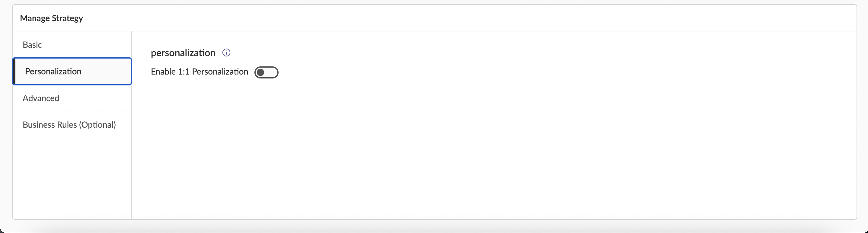Go to Basic strategy settings
The width and height of the screenshot is (868, 233).
32,45
